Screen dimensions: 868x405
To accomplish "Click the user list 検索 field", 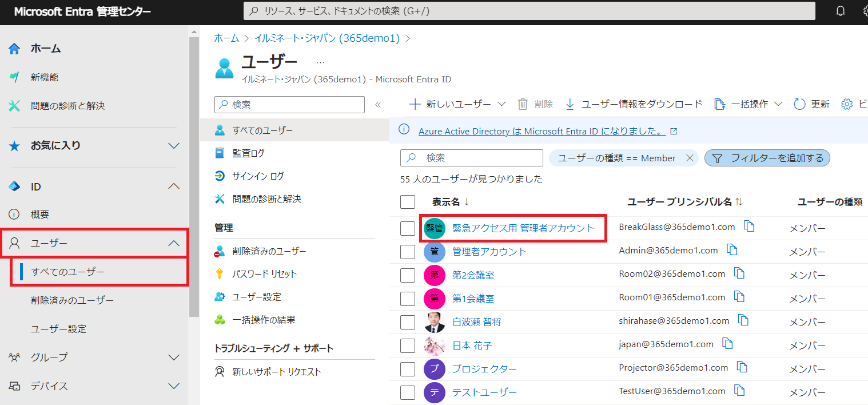I will click(472, 158).
